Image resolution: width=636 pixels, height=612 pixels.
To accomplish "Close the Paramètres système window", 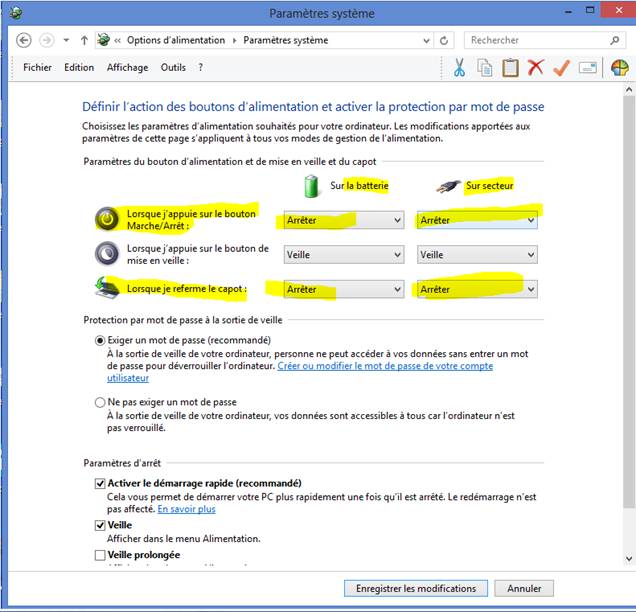I will pyautogui.click(x=619, y=11).
